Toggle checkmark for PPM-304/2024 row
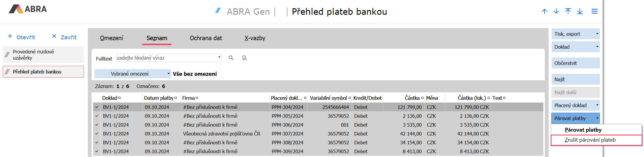Image resolution: width=644 pixels, height=157 pixels. [97, 107]
